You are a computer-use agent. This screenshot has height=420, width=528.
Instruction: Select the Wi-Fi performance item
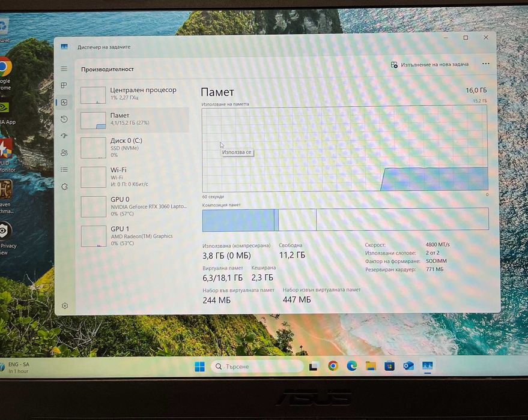pyautogui.click(x=133, y=176)
